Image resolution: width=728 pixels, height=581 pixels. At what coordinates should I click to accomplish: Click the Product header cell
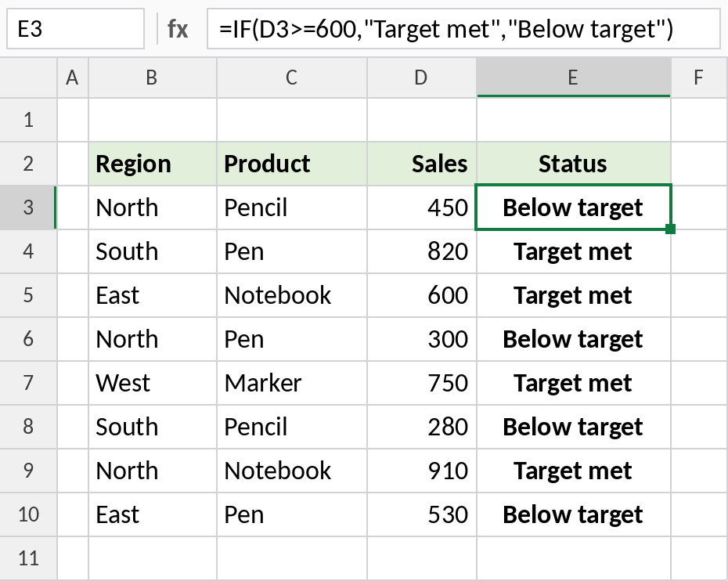[291, 164]
